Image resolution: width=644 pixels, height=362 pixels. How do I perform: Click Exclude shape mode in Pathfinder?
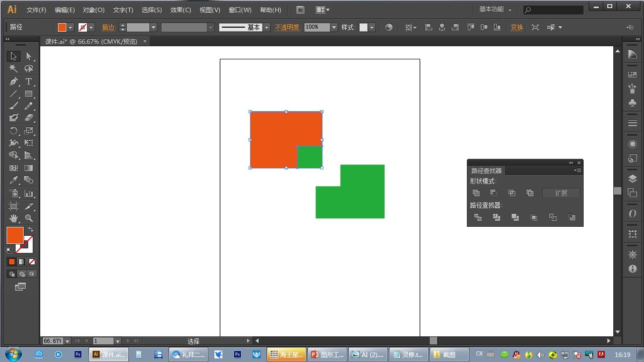530,193
